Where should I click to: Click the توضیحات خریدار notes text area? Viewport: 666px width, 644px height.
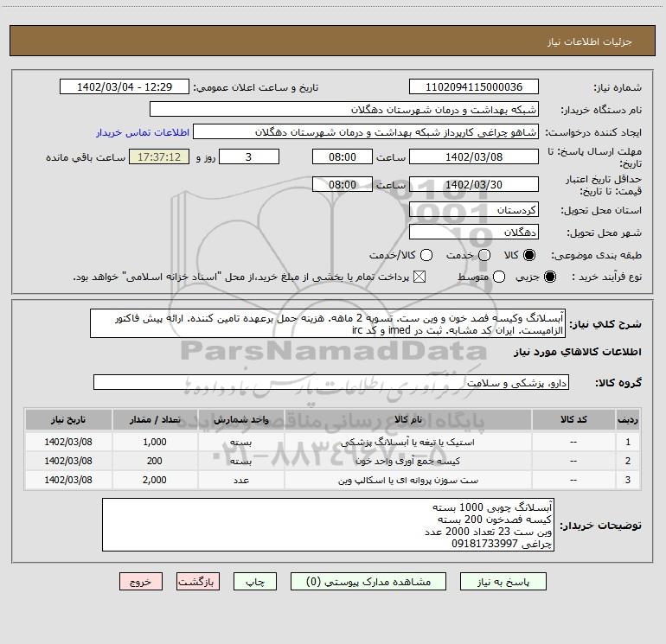click(328, 525)
